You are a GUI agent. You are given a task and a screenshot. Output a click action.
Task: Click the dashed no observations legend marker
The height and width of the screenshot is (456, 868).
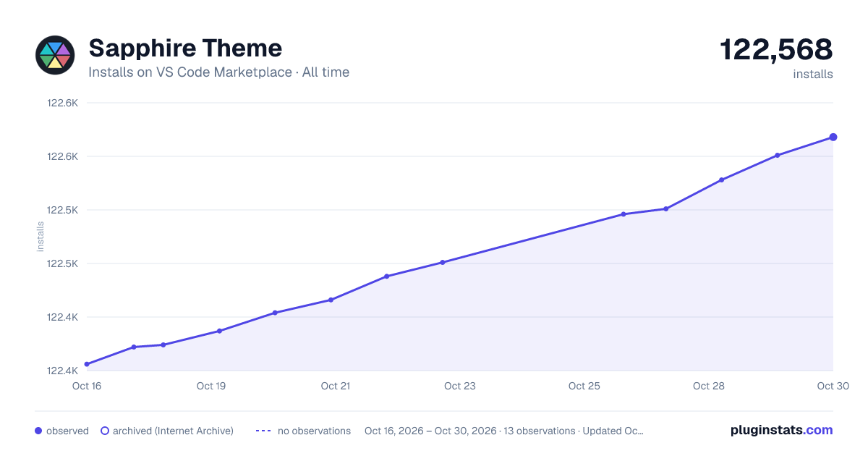click(263, 431)
